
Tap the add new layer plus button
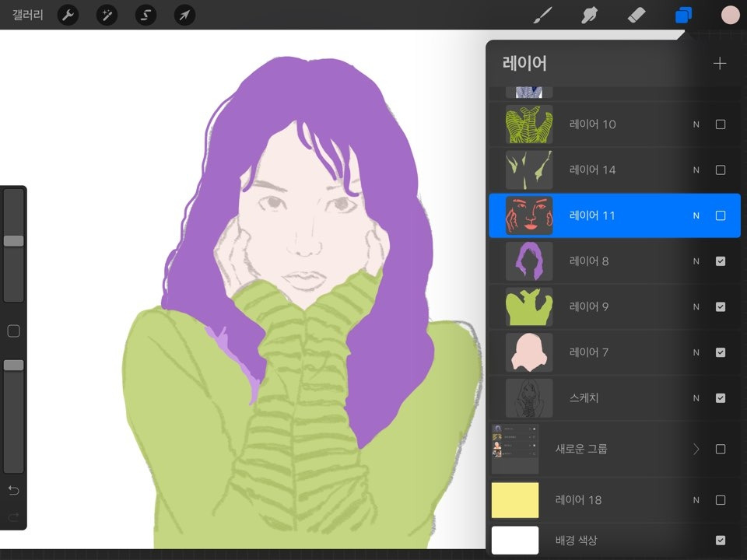click(x=720, y=64)
